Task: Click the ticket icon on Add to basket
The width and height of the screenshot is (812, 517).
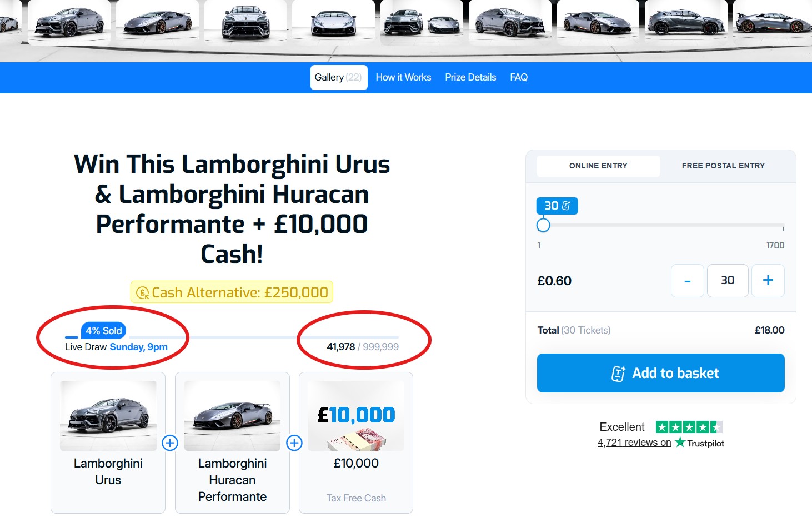Action: (618, 374)
